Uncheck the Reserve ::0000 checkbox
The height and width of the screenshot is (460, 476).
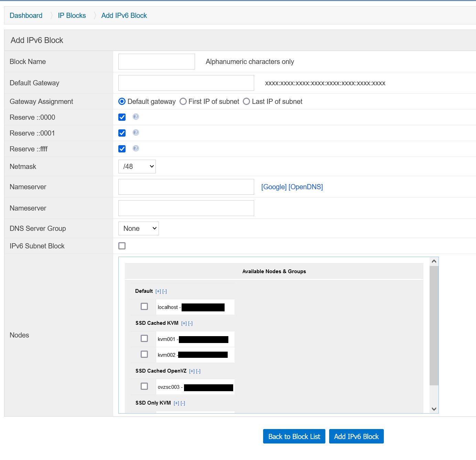coord(122,117)
